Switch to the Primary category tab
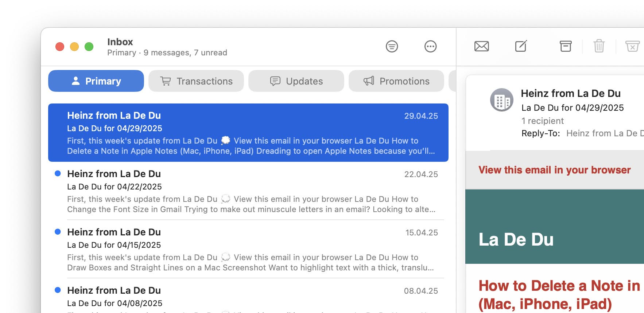This screenshot has height=313, width=644. click(x=96, y=81)
